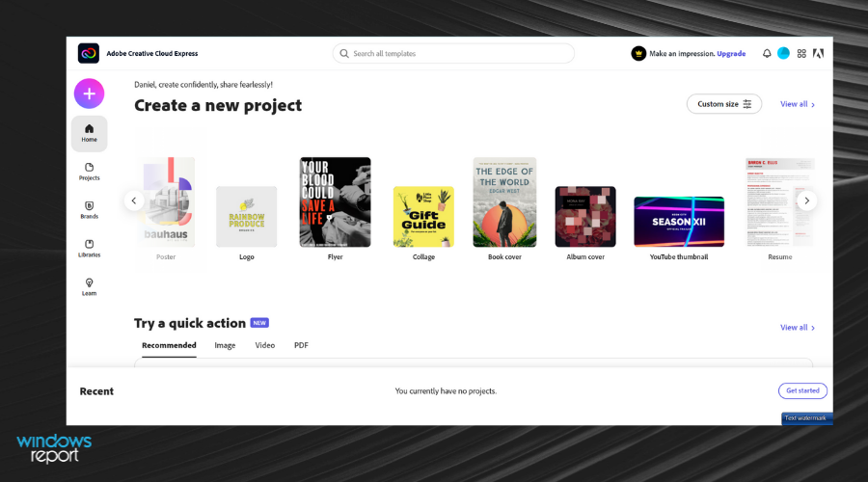Select the Recommended tab

click(169, 345)
